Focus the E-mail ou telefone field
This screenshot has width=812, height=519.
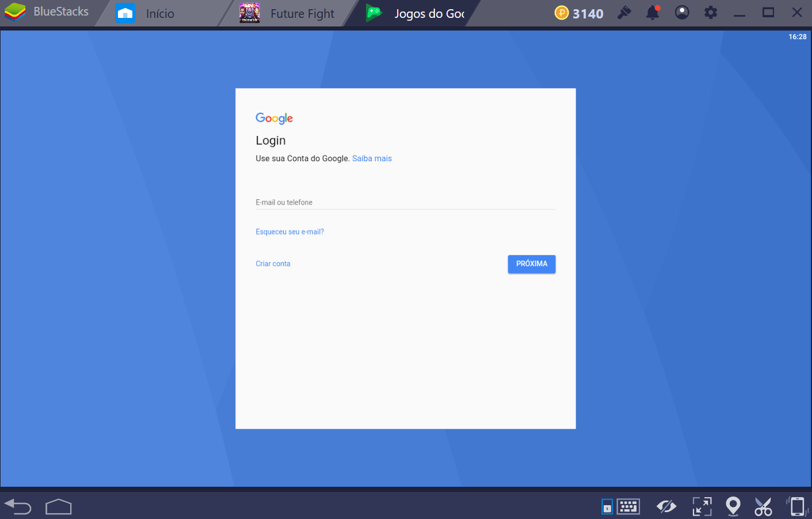(x=405, y=202)
